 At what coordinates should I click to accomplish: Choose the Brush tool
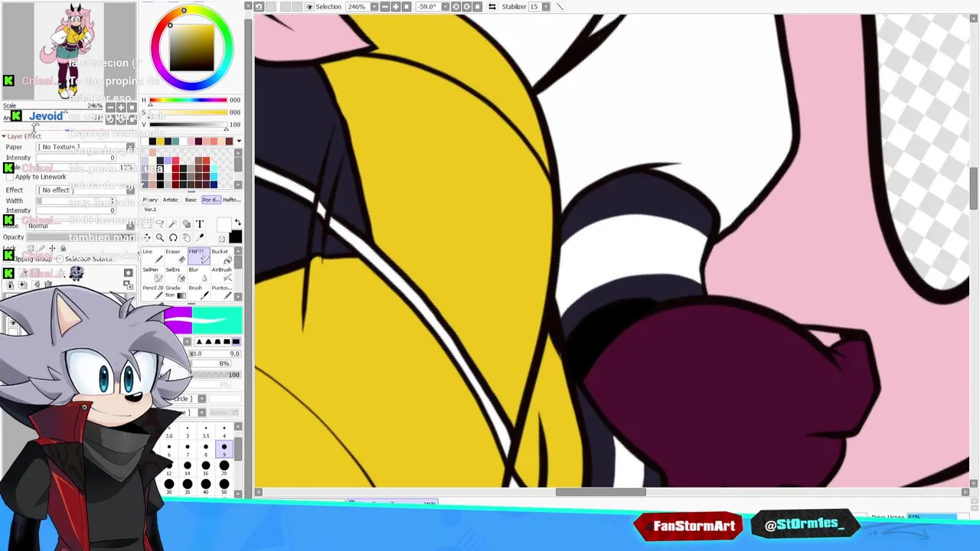point(199,292)
